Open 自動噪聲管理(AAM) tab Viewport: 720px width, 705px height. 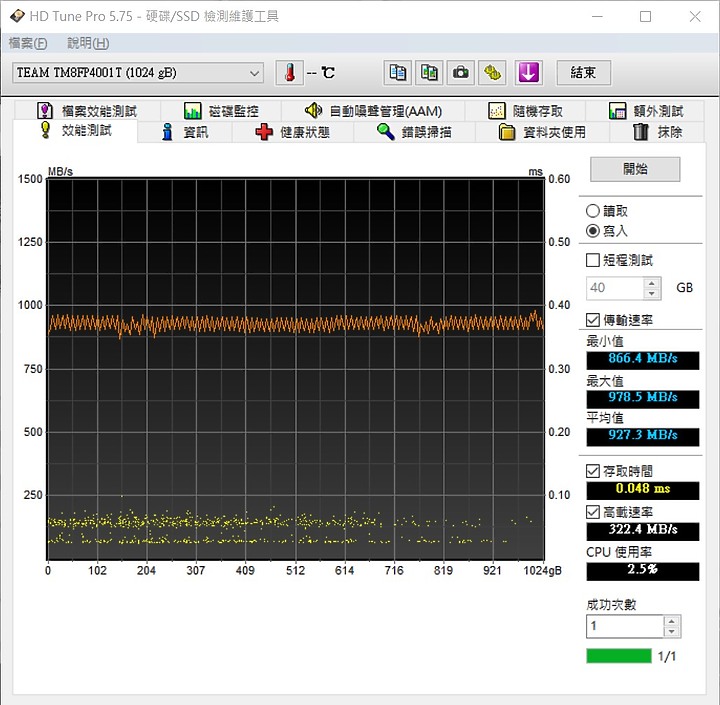[373, 111]
